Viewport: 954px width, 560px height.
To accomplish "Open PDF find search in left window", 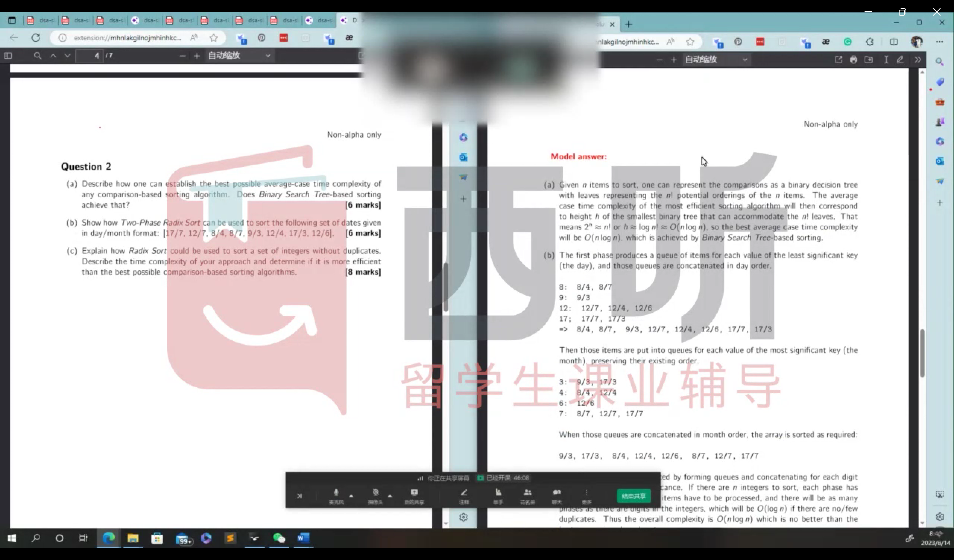I will [38, 55].
